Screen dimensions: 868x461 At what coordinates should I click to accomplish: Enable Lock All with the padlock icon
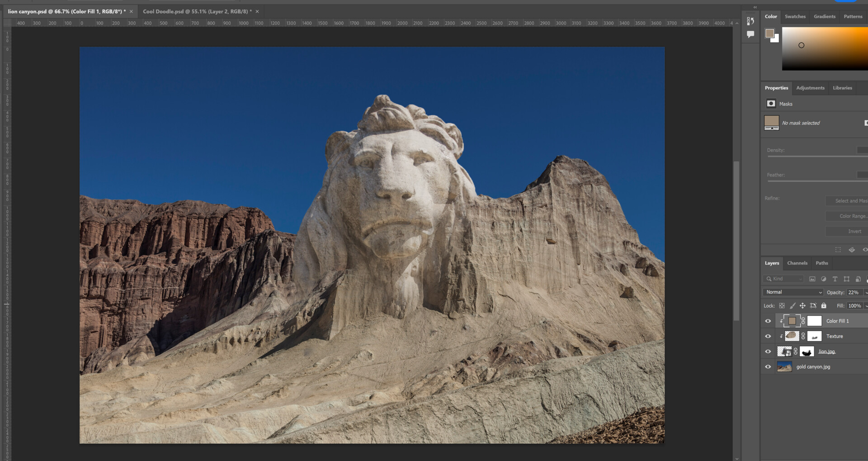point(824,306)
